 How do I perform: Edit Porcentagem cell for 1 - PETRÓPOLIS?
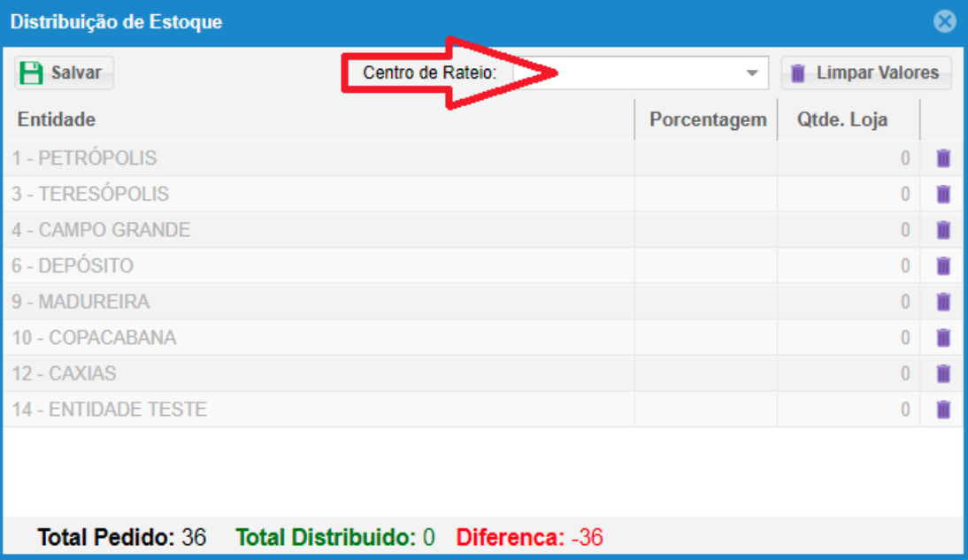click(706, 158)
